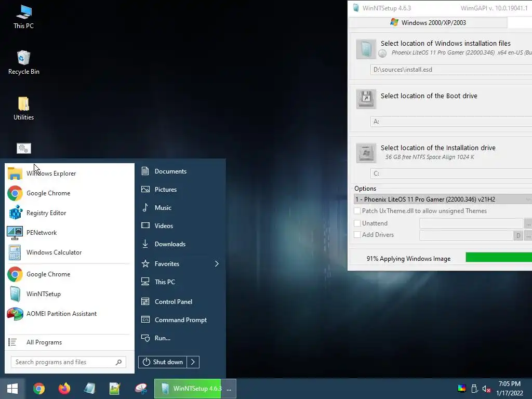Click the installation files location icon in WinNTSetup
Screen dimensions: 532x399
click(x=366, y=49)
